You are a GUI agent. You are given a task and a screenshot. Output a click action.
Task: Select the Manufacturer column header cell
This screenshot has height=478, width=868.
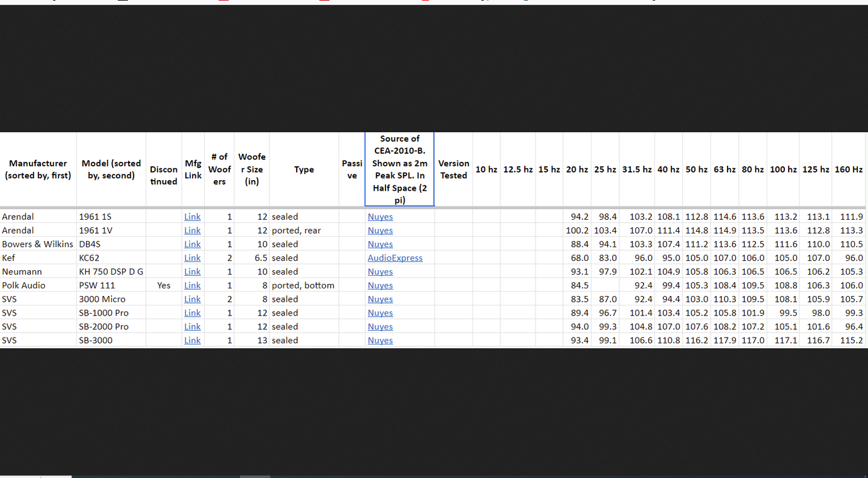38,169
